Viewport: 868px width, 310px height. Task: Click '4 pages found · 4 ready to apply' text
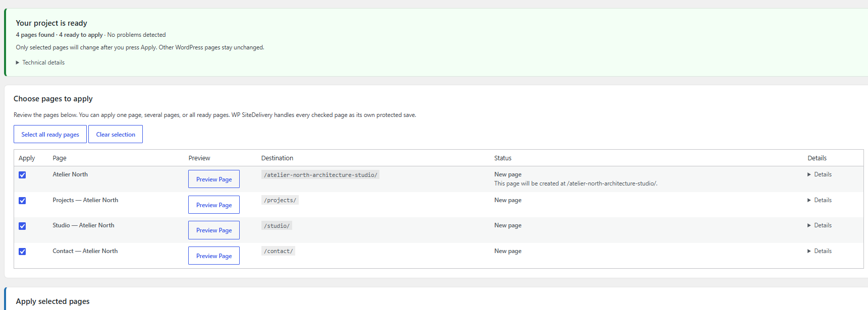click(59, 35)
